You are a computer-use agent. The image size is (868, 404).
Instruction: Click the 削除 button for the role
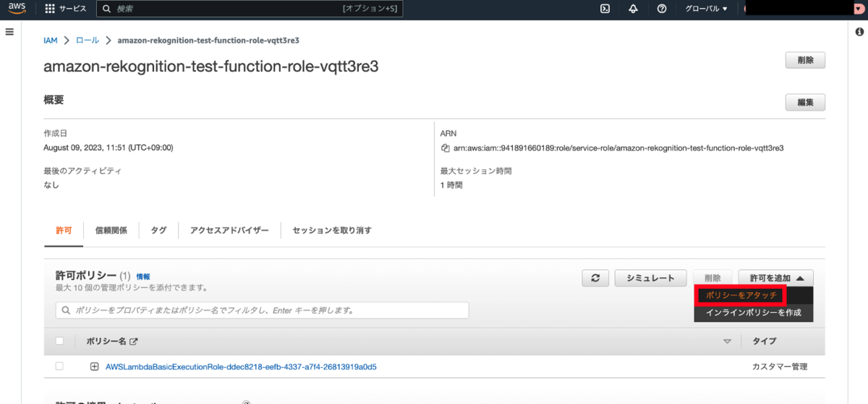(x=805, y=60)
